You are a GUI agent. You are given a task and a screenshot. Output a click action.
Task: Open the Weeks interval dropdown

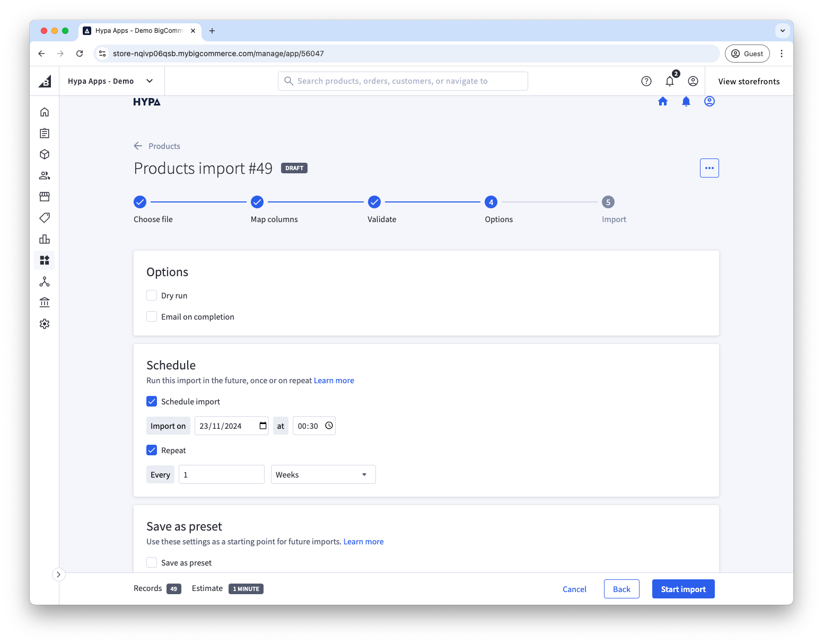click(x=323, y=474)
